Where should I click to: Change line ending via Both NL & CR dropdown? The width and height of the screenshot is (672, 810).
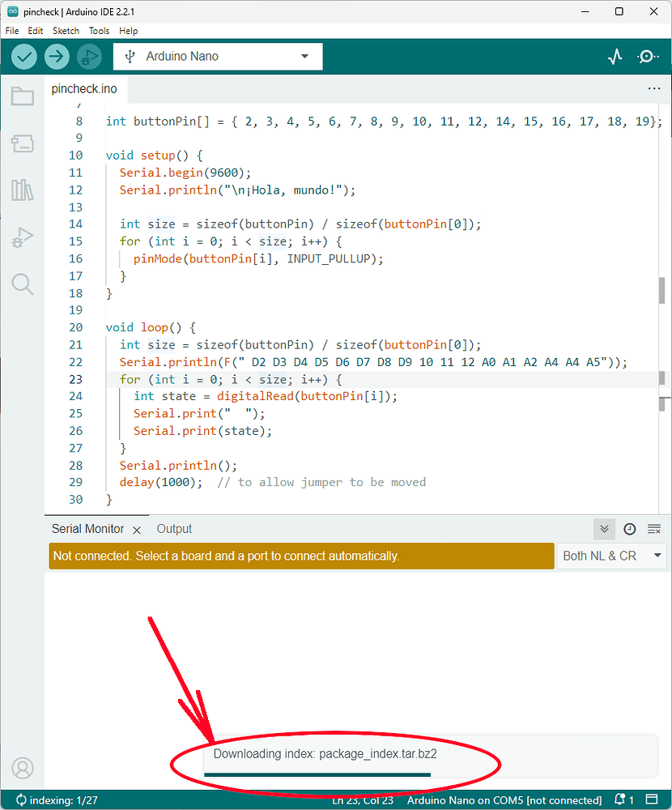pos(611,556)
